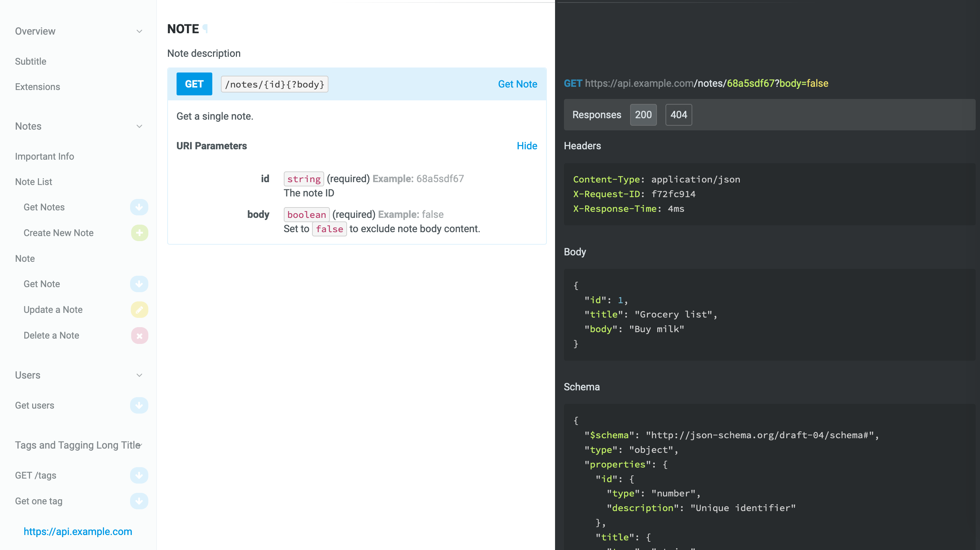Collapse the Users section chevron

(x=139, y=375)
